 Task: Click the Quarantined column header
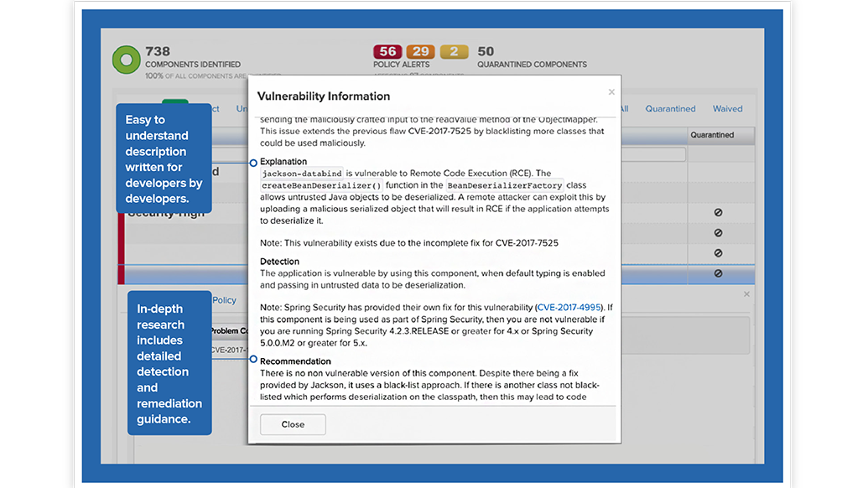tap(720, 135)
